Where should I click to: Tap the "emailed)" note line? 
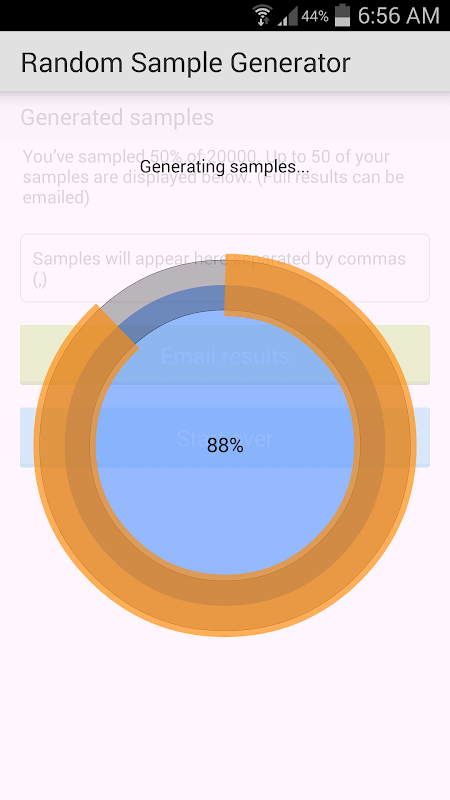coord(56,197)
